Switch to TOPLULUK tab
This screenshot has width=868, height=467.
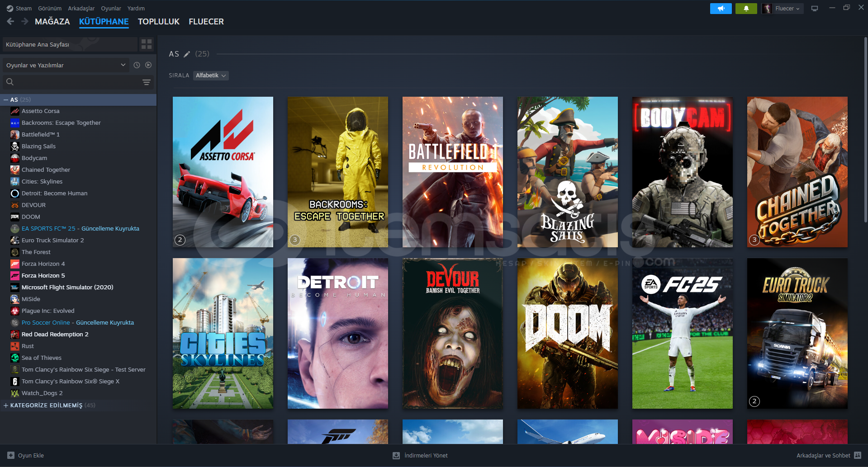[x=159, y=22]
